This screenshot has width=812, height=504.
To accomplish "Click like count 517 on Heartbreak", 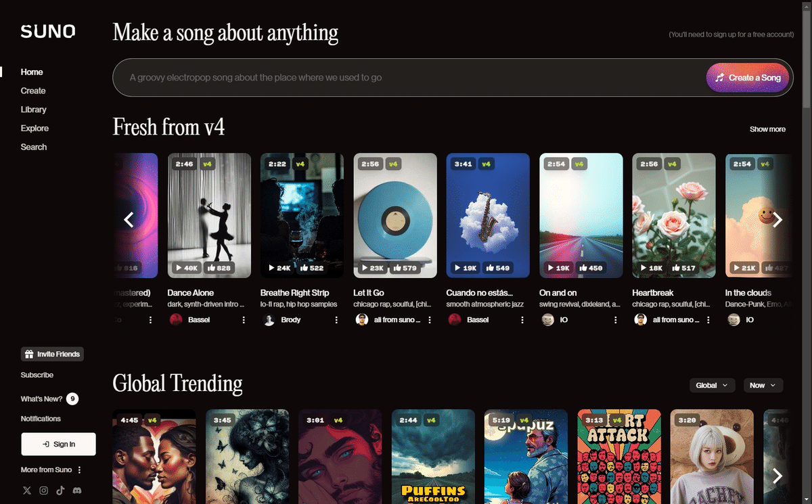I will click(683, 268).
